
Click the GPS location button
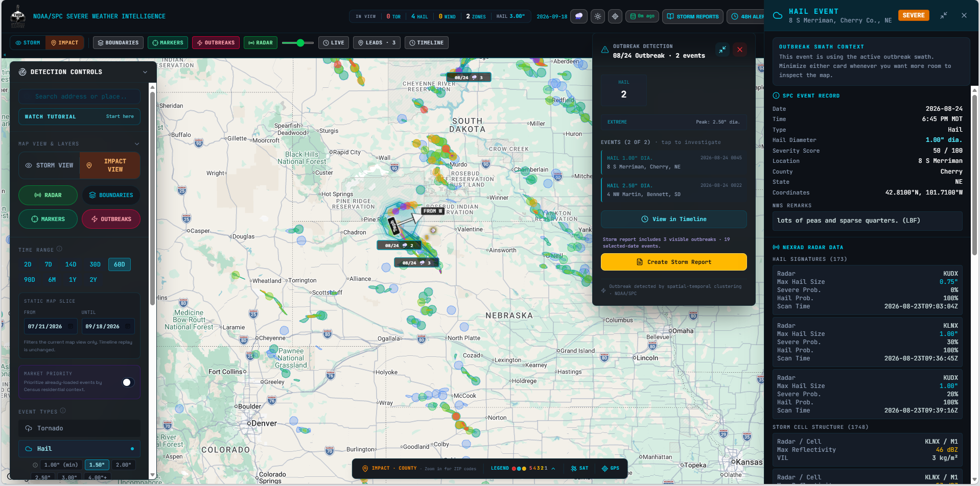pyautogui.click(x=611, y=468)
